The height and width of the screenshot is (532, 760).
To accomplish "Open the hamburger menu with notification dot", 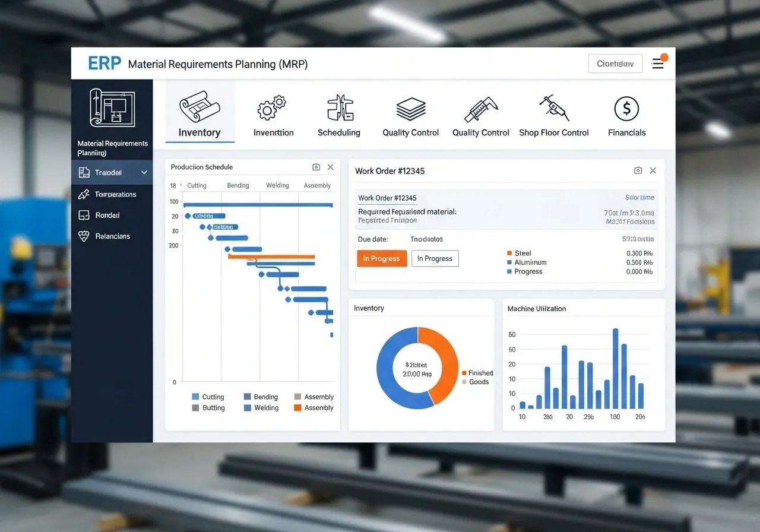I will (x=658, y=64).
